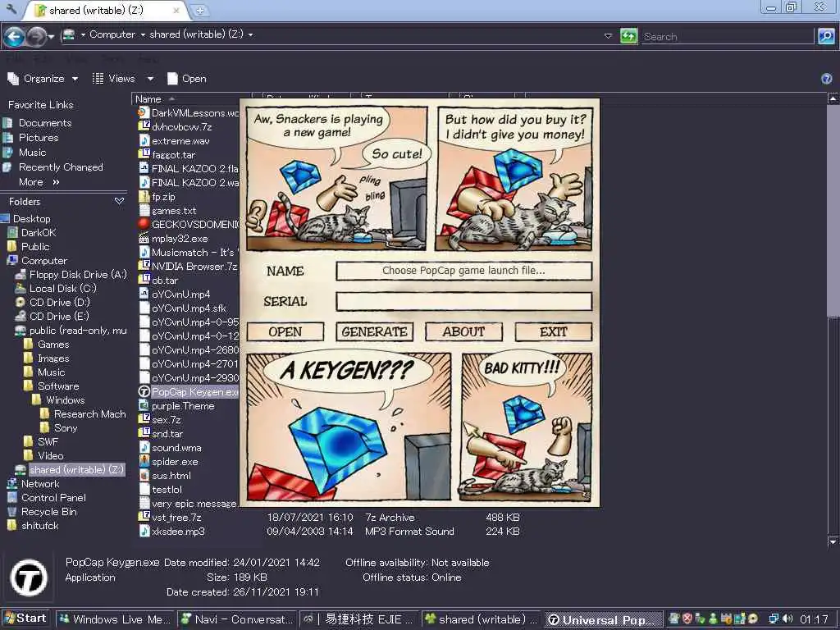Click the file list scrollbar up arrow
This screenshot has height=630, width=840.
click(833, 98)
